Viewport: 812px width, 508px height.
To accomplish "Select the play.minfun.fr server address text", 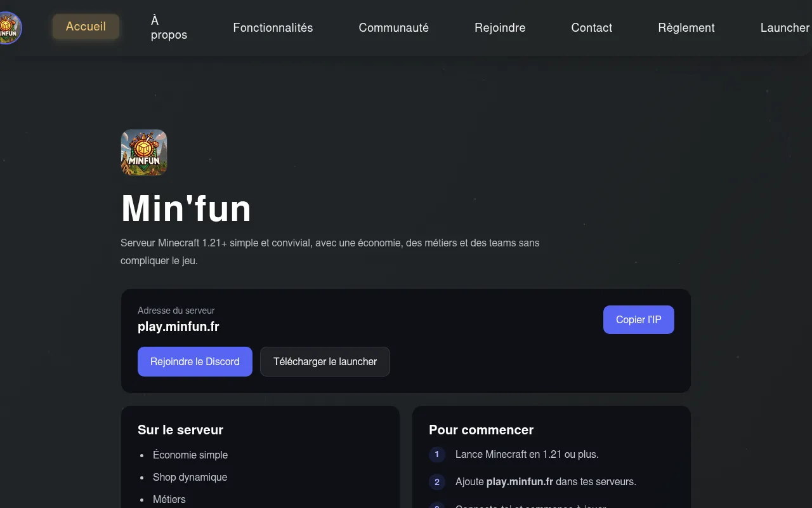I will (x=178, y=327).
